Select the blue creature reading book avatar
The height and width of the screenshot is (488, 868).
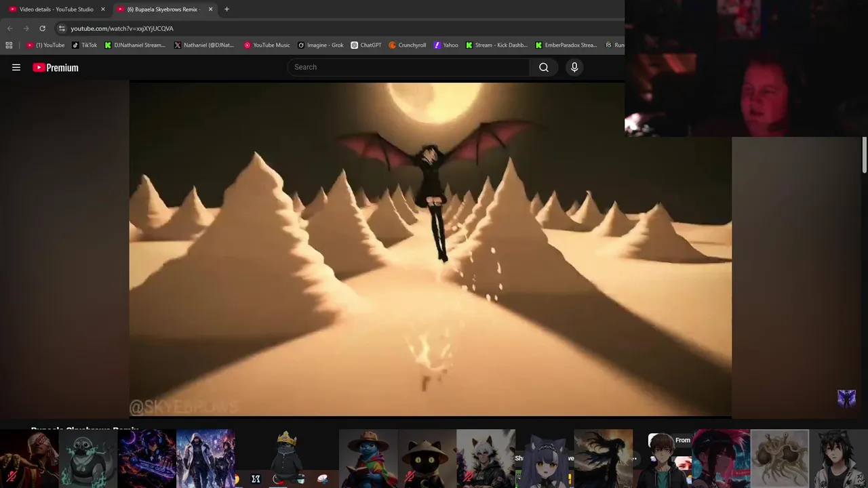coord(368,458)
